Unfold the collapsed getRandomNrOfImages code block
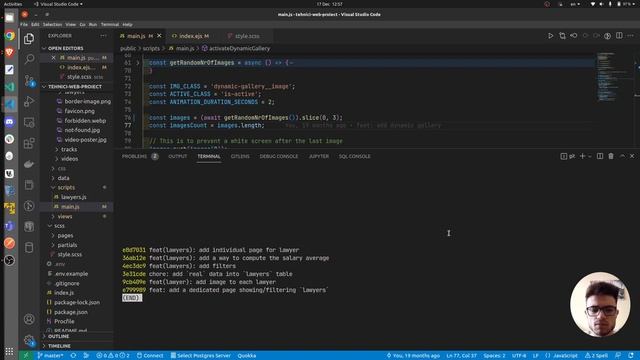 (138, 63)
